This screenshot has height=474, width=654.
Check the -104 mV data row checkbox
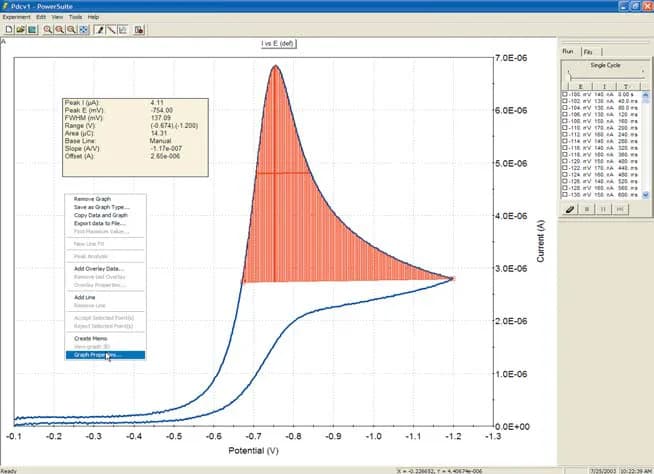(565, 108)
